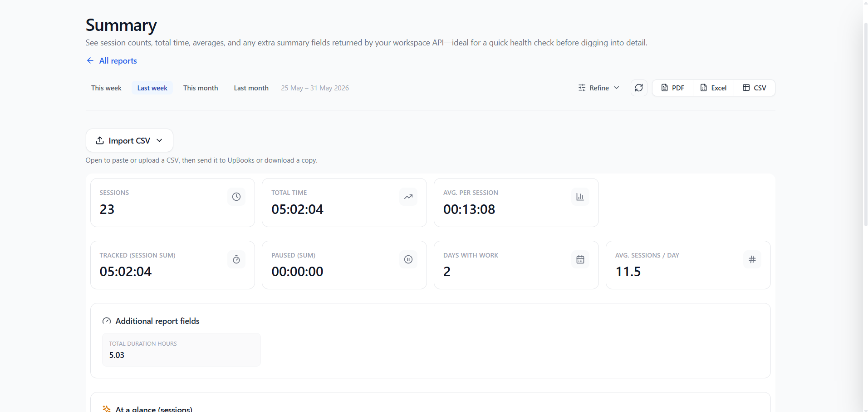Click the Paused (Sum) value 00:00:00

[297, 271]
